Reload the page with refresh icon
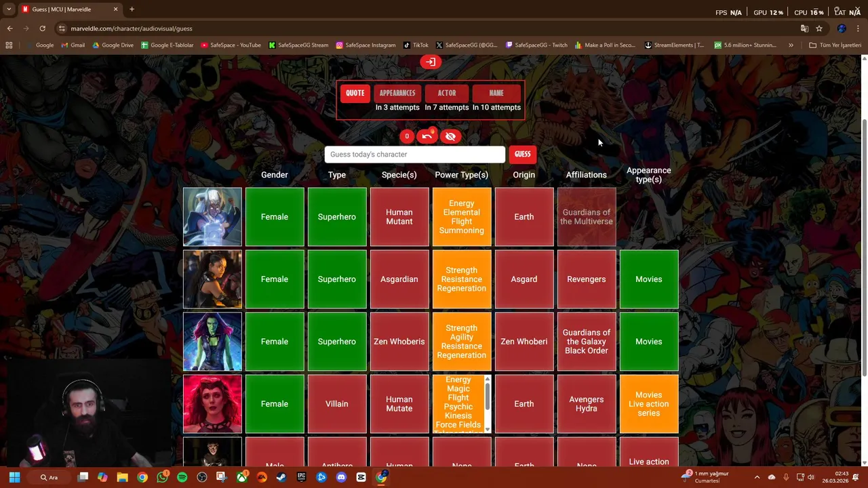Image resolution: width=868 pixels, height=488 pixels. click(x=42, y=28)
